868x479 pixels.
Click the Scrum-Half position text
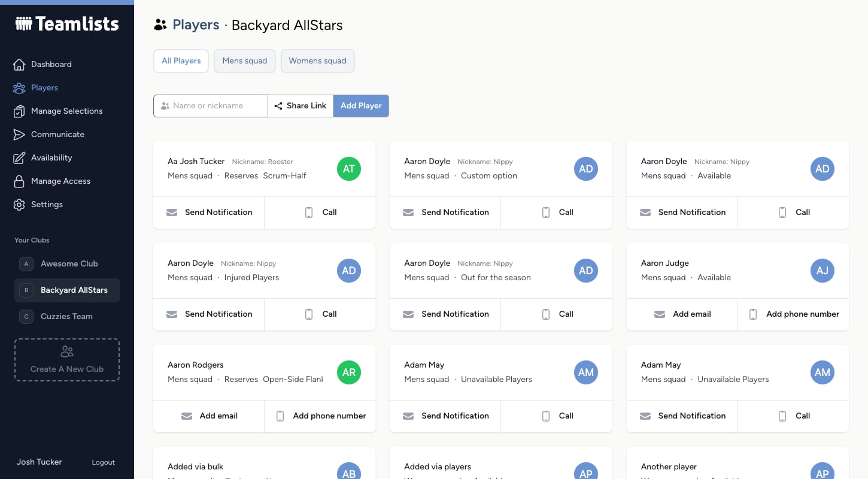click(x=285, y=175)
